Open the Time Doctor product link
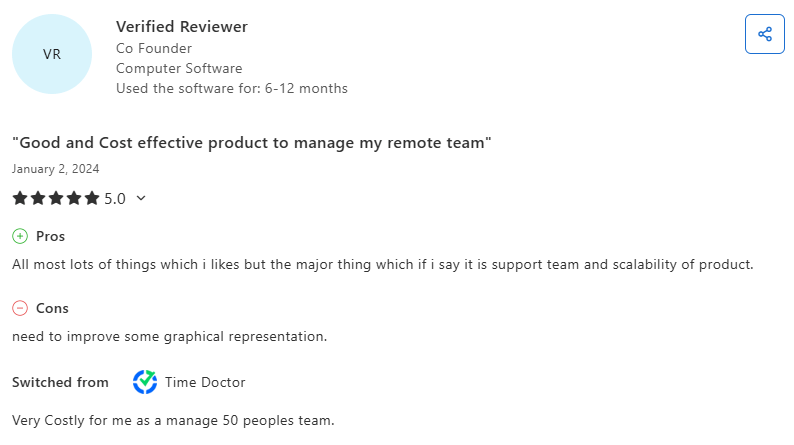 tap(205, 382)
